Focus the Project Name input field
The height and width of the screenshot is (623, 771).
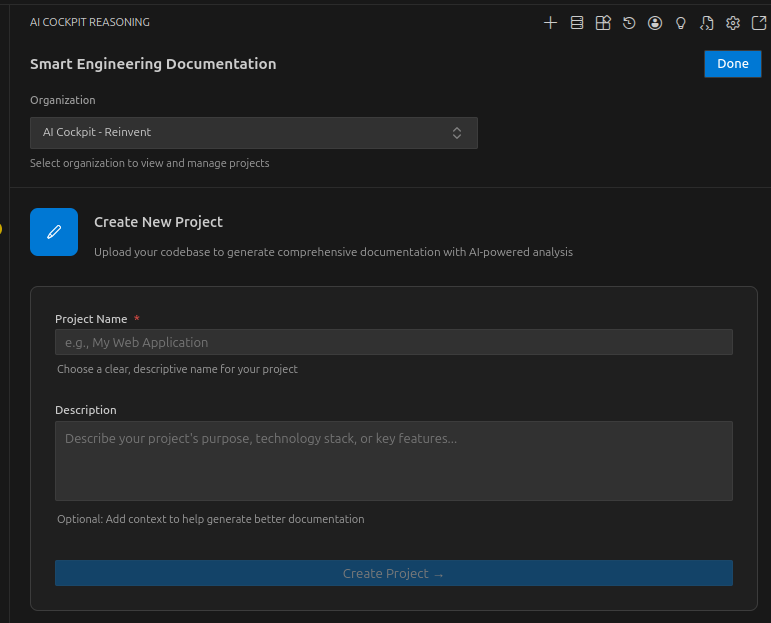tap(393, 342)
